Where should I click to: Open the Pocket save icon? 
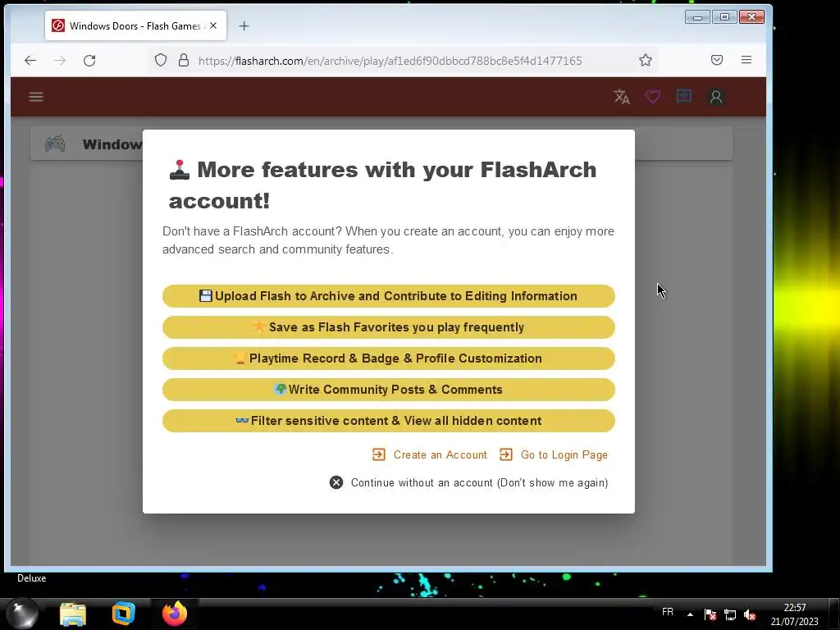(717, 60)
